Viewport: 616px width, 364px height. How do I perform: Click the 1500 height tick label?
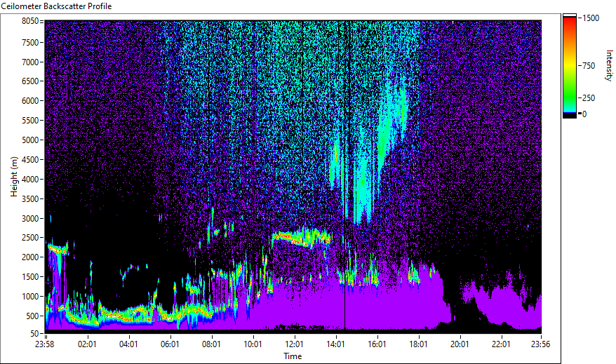coord(30,277)
